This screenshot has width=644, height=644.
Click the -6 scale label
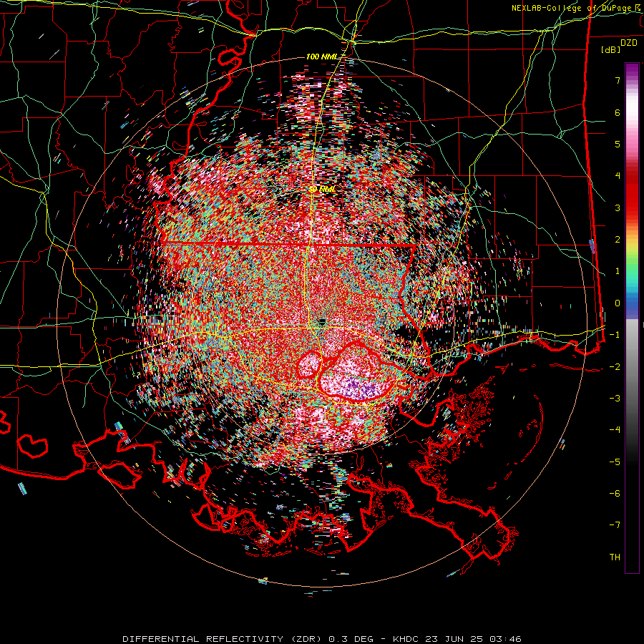[x=615, y=494]
